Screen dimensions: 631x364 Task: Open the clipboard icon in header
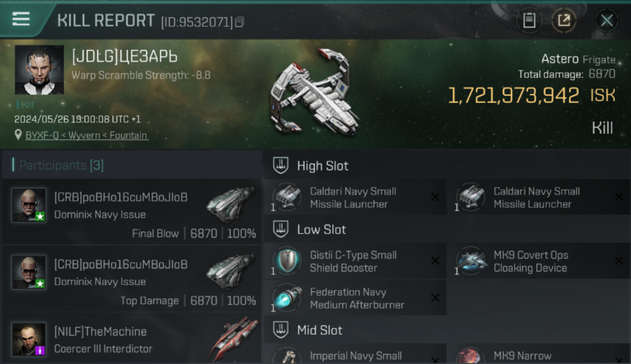(529, 20)
